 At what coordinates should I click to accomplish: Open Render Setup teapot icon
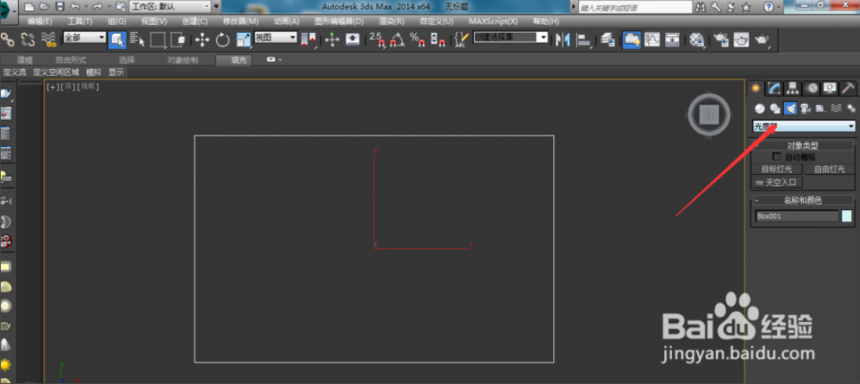pos(721,39)
